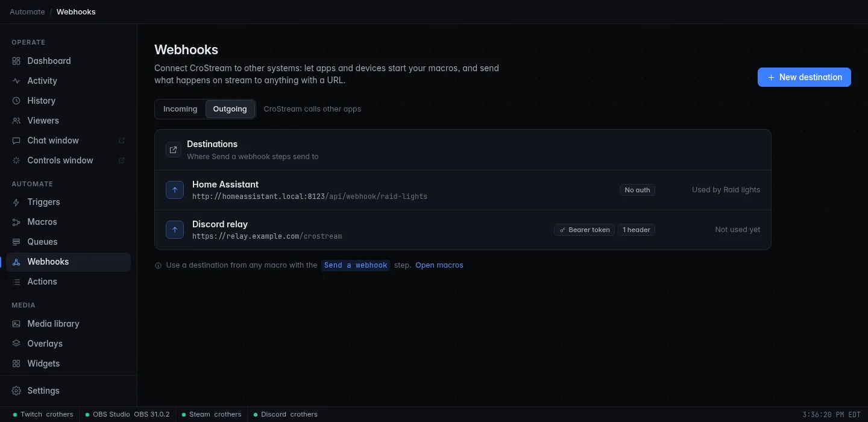Switch to the Incoming tab

click(x=180, y=109)
